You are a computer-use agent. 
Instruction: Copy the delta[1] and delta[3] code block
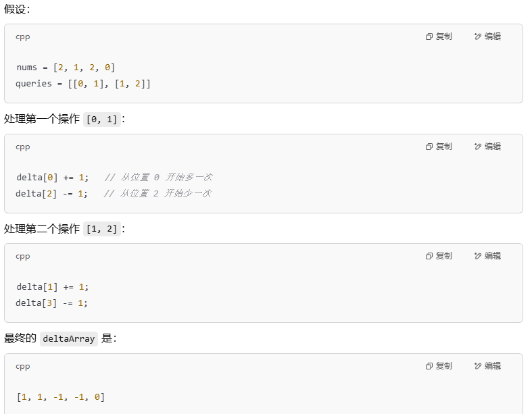[439, 256]
